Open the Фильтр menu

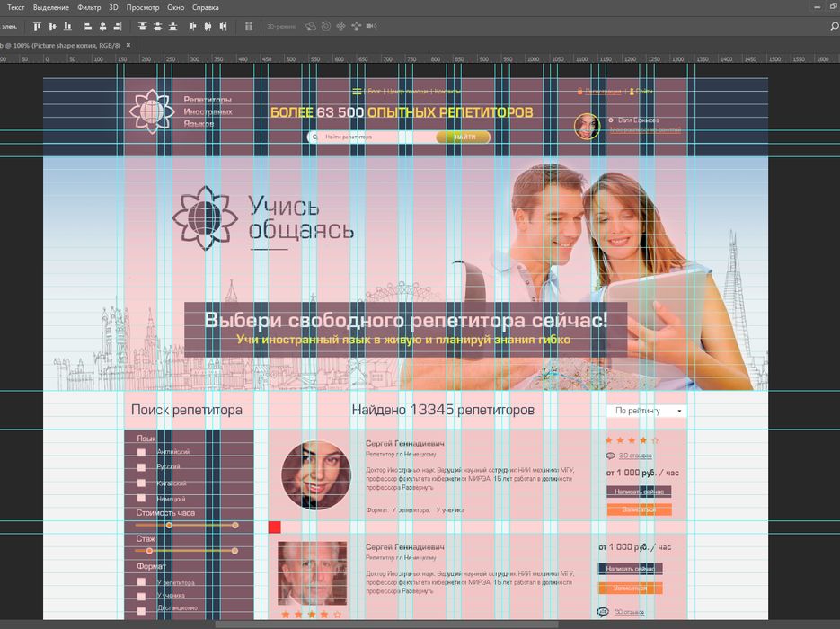click(x=89, y=7)
